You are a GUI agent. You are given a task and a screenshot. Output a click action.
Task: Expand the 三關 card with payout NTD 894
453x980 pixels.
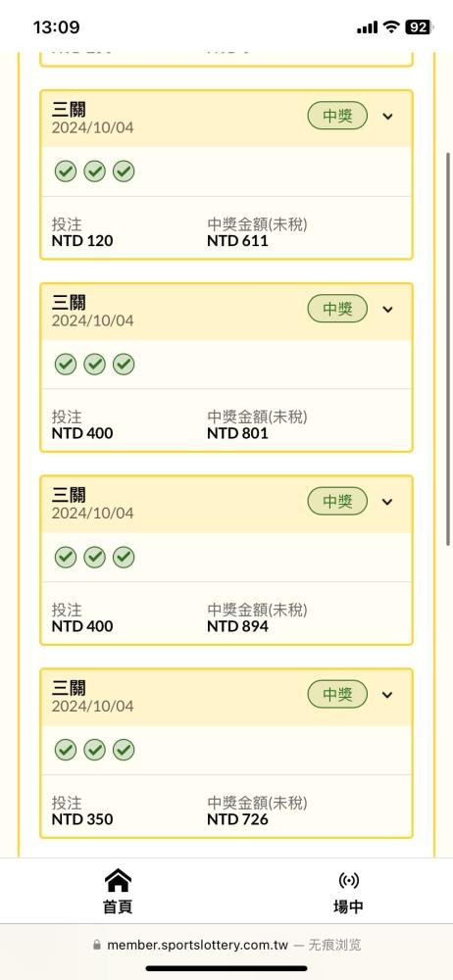pos(387,502)
